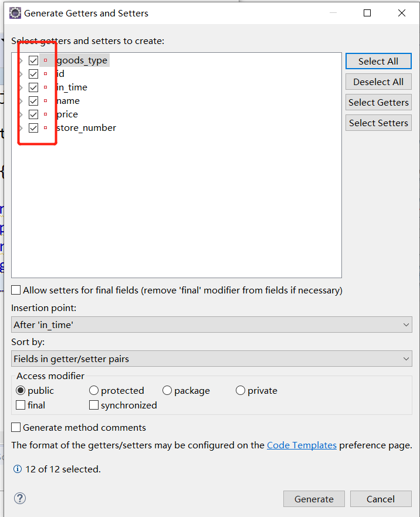Click the info icon next to selection count
This screenshot has height=517, width=420.
(x=18, y=469)
